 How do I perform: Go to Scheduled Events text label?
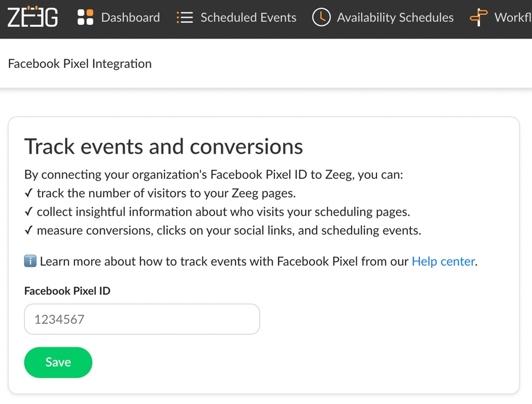tap(248, 18)
